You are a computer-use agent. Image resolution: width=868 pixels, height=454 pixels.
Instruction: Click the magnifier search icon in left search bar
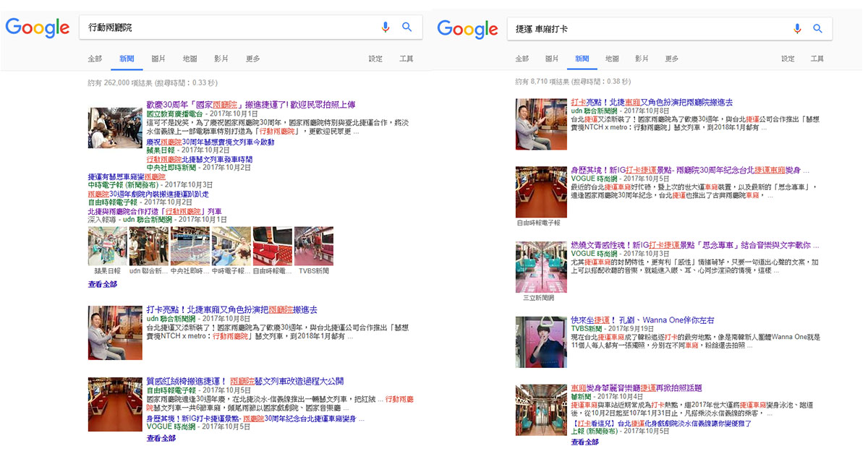coord(407,27)
